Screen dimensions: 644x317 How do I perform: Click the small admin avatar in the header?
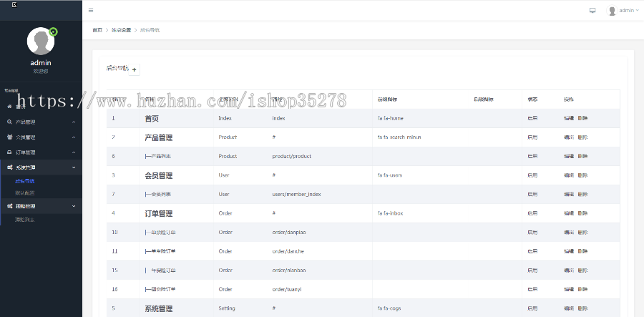[612, 11]
